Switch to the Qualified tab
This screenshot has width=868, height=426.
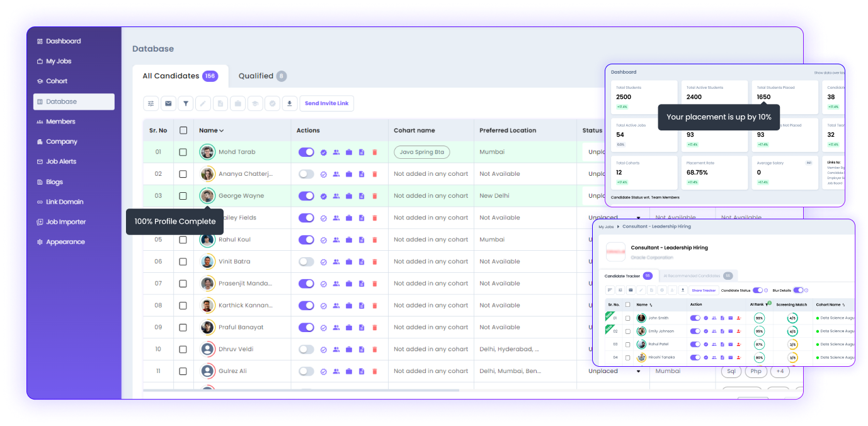click(x=258, y=76)
